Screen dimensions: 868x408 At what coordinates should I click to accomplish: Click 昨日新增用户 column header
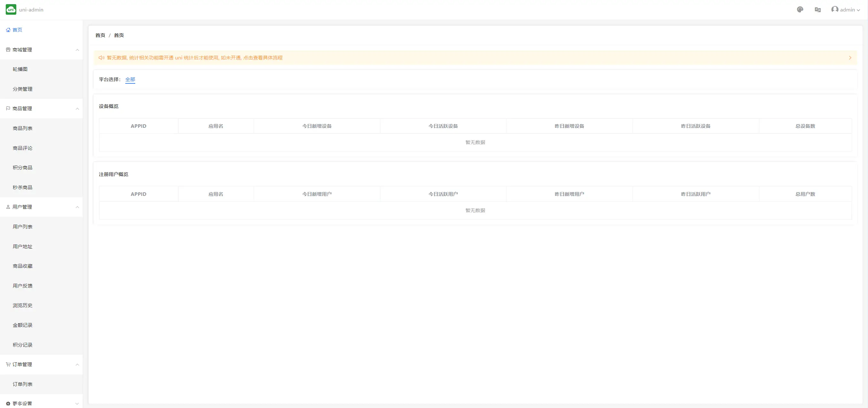pyautogui.click(x=570, y=194)
